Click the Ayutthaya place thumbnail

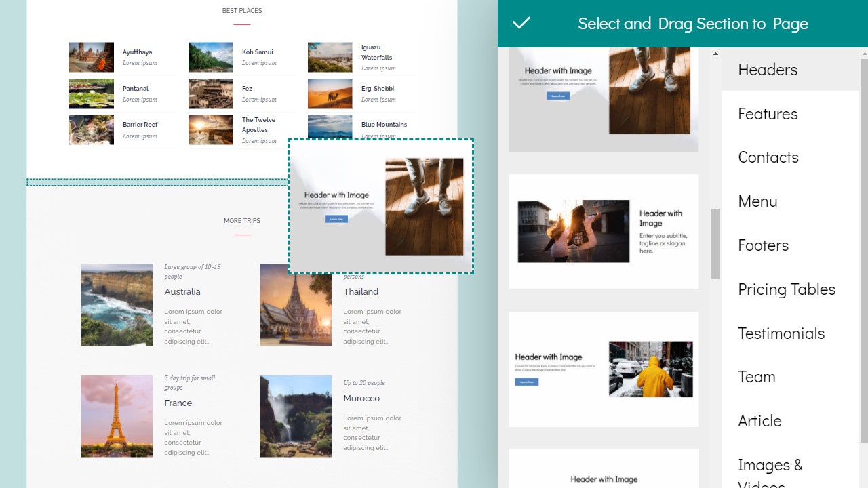[x=92, y=58]
